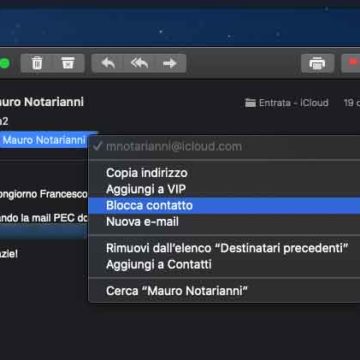Choose Nuova e-mail from the menu

tap(224, 222)
